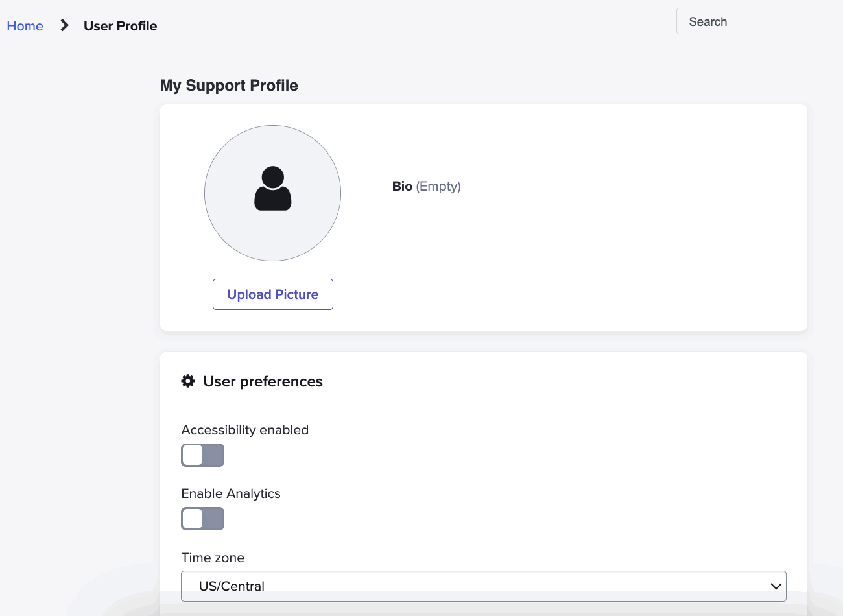Click the breadcrumb chevron between Home and User Profile
The image size is (843, 616).
point(63,25)
